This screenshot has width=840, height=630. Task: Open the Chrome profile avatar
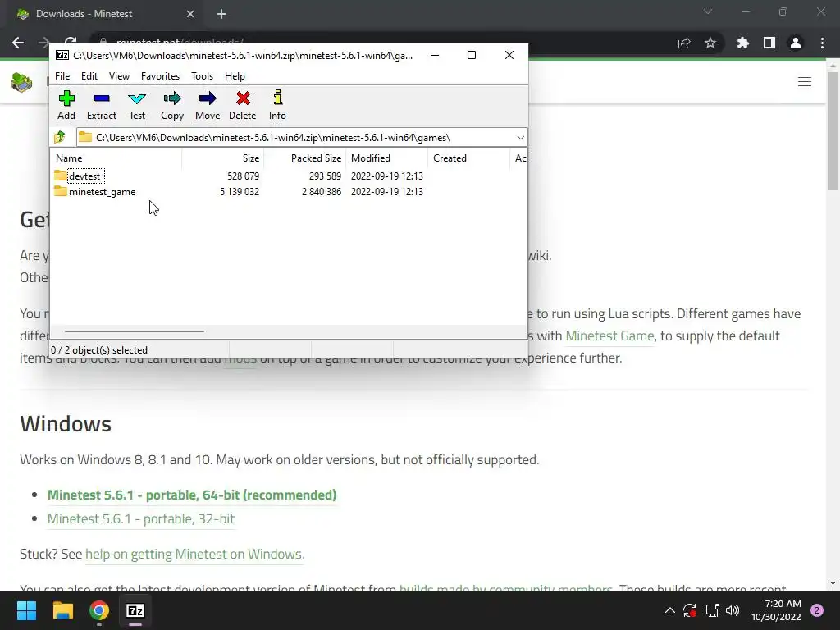click(796, 43)
